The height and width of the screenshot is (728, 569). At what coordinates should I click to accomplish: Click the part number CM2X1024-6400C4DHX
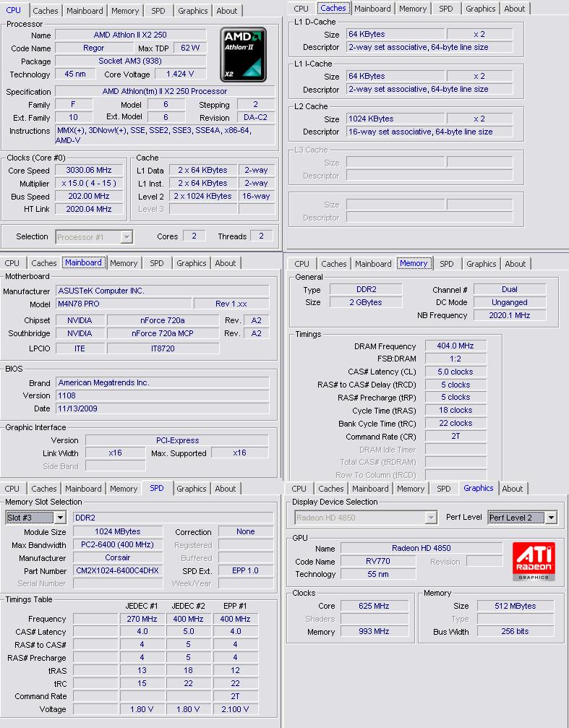[x=118, y=570]
